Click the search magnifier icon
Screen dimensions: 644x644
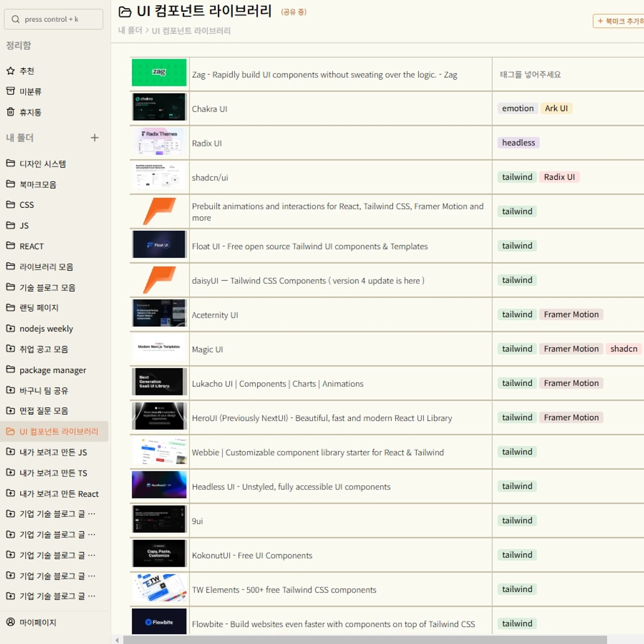(16, 19)
